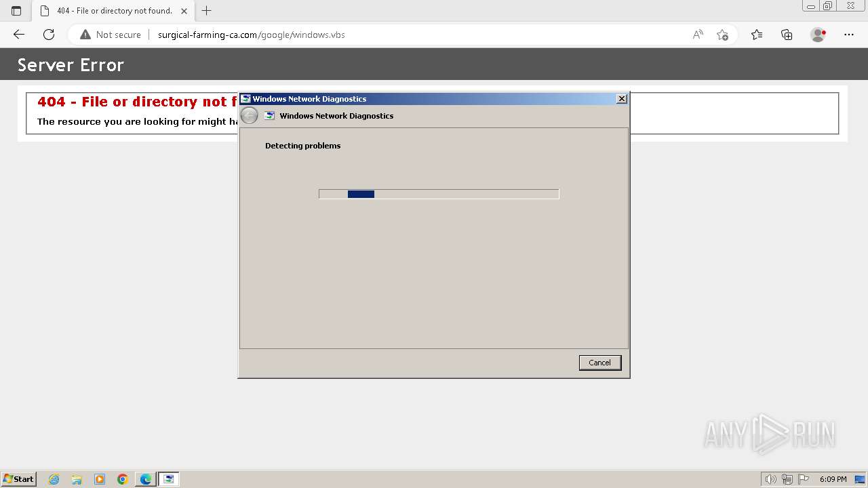Click the Server Error heading
This screenshot has width=868, height=488.
point(71,65)
